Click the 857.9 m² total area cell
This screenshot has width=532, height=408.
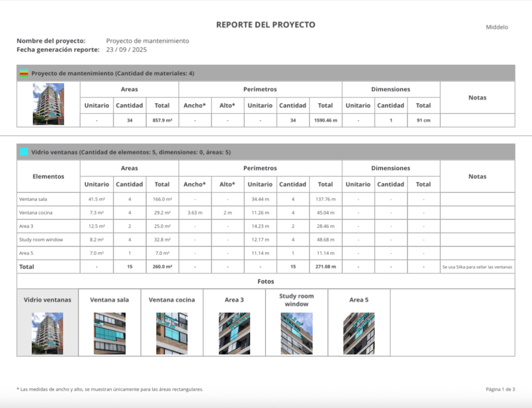(162, 120)
